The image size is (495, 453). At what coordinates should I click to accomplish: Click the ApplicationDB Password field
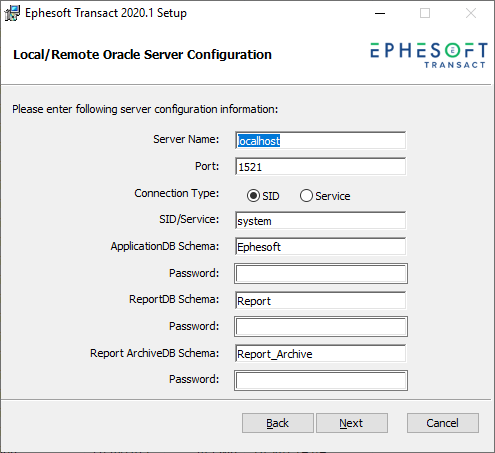pyautogui.click(x=321, y=274)
